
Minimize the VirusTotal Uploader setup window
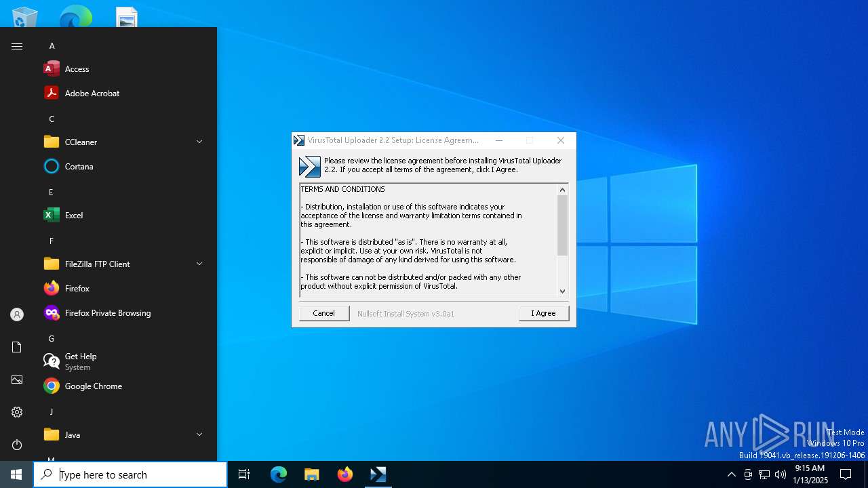click(x=499, y=140)
